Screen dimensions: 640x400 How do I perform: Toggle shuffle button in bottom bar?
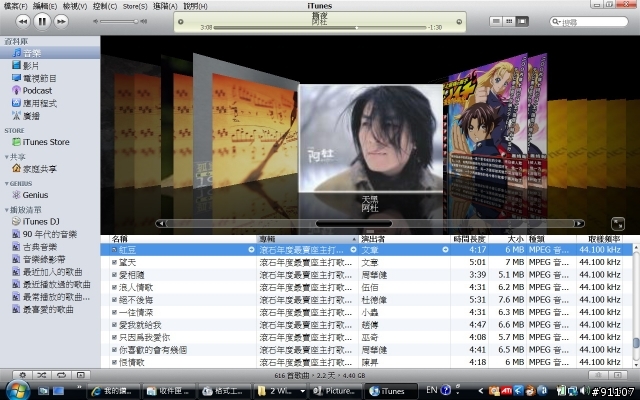42,375
